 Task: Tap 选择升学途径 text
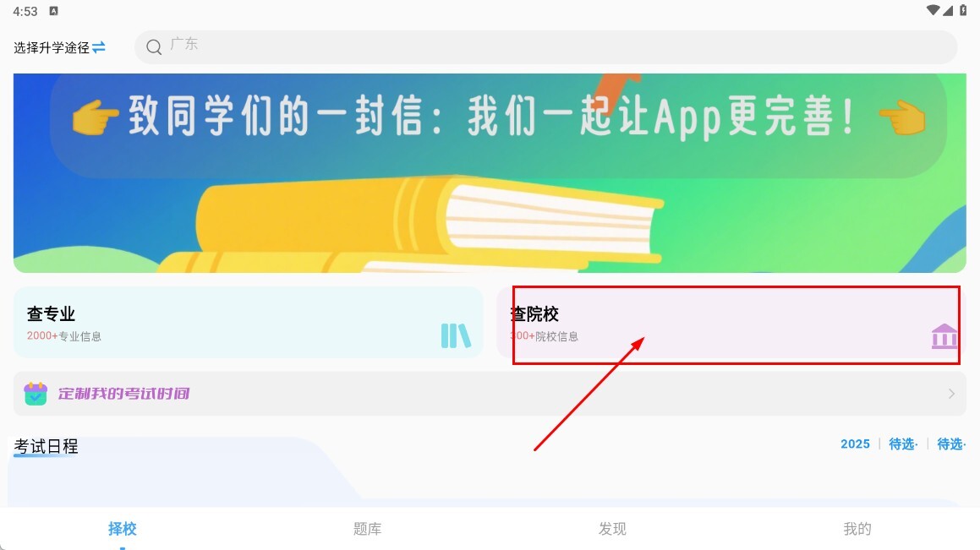[x=52, y=48]
